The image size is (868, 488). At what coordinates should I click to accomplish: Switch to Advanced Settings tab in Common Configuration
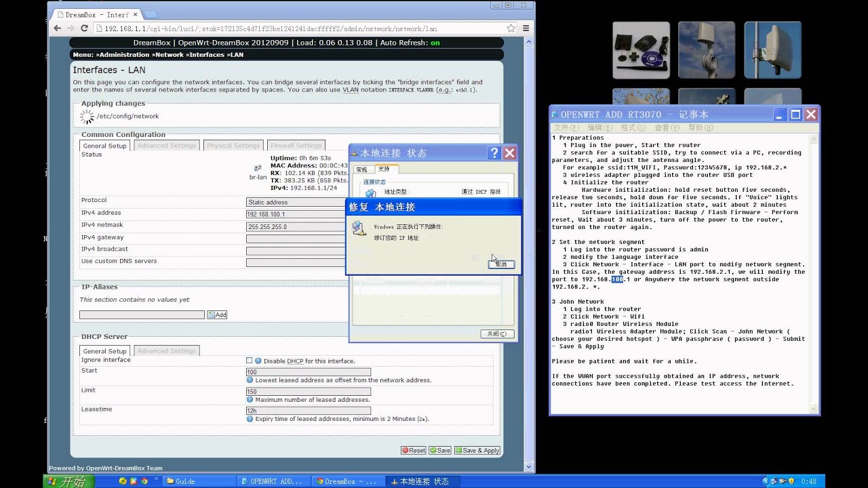166,146
